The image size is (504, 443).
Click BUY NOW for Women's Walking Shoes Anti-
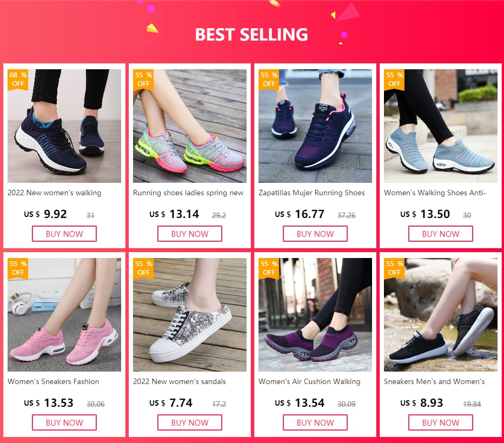441,234
